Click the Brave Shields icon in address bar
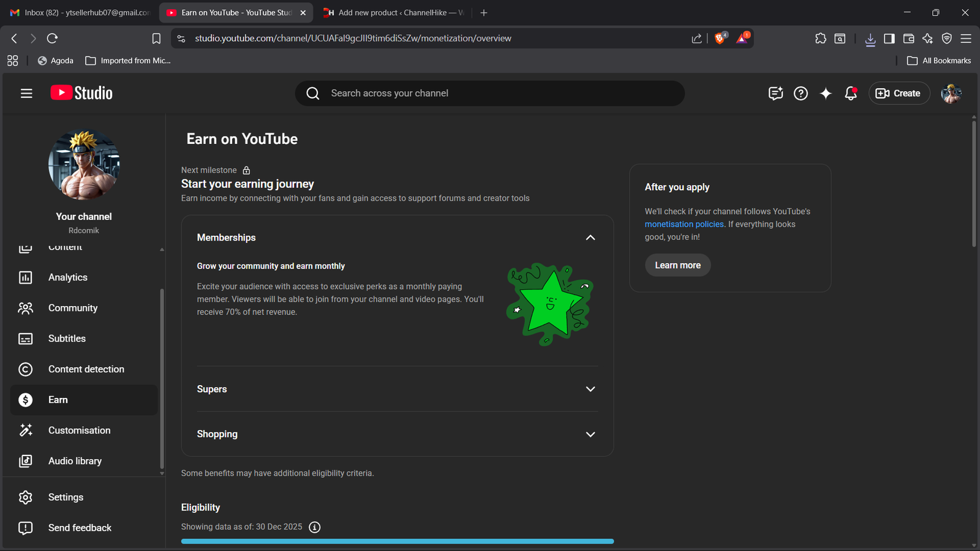 click(x=720, y=38)
